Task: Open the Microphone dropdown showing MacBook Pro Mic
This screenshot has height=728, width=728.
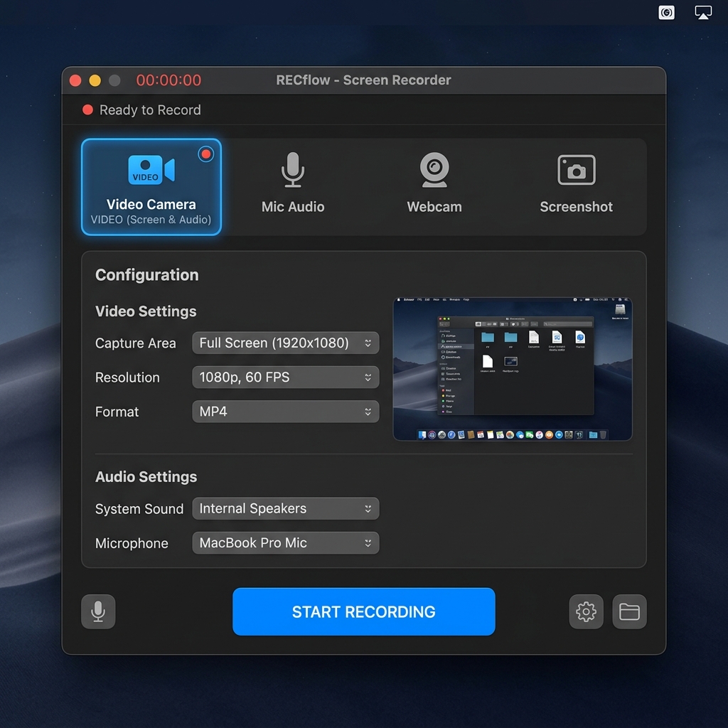Action: 286,543
